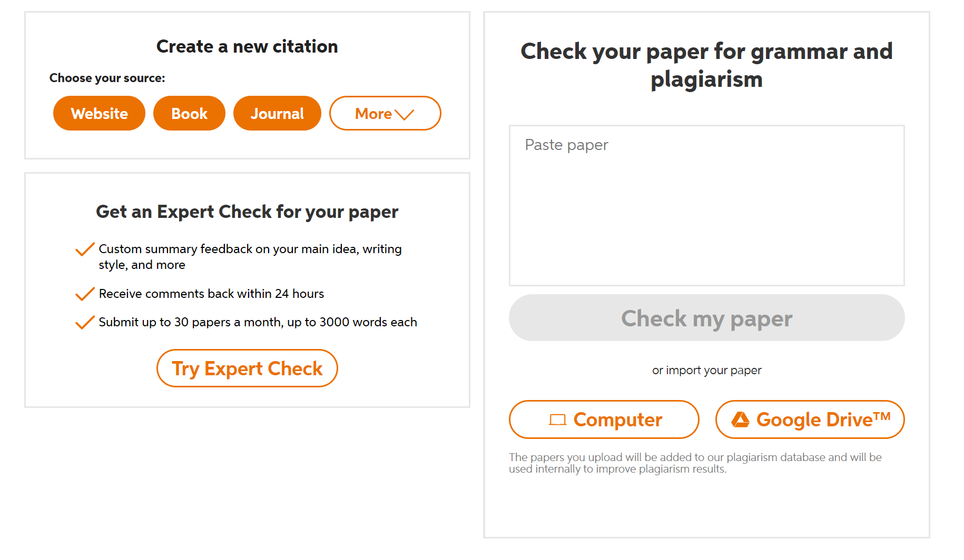Click the plagiarism database disclaimer text
The width and height of the screenshot is (964, 560).
point(695,463)
